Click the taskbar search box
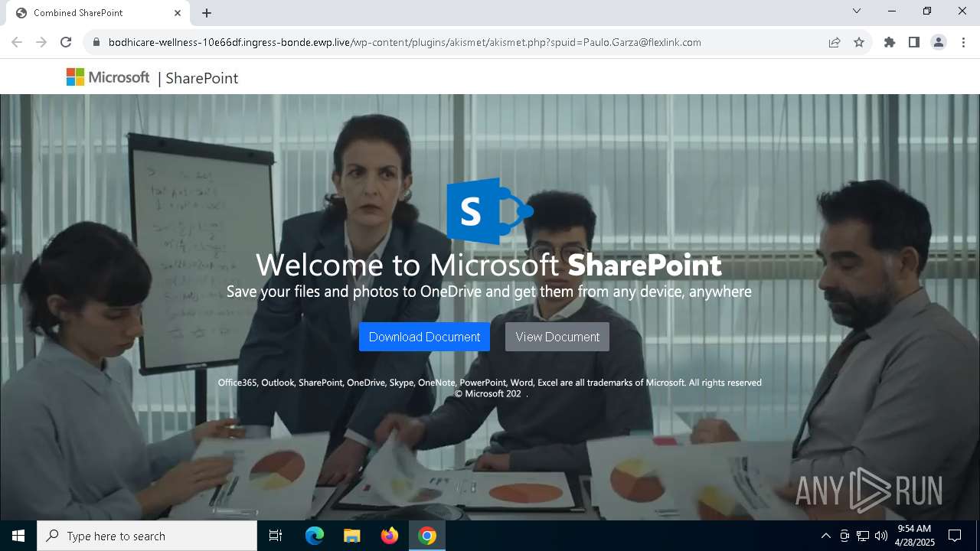The width and height of the screenshot is (980, 551). [147, 536]
